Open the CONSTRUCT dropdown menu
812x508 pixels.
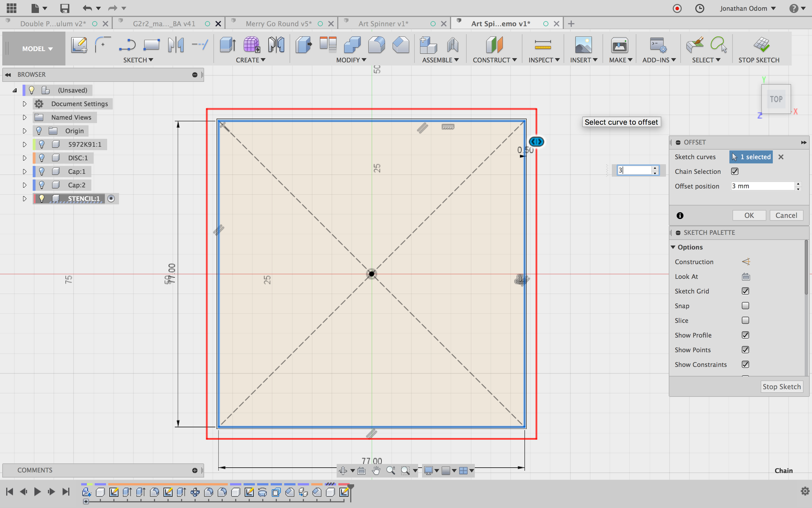pos(494,60)
